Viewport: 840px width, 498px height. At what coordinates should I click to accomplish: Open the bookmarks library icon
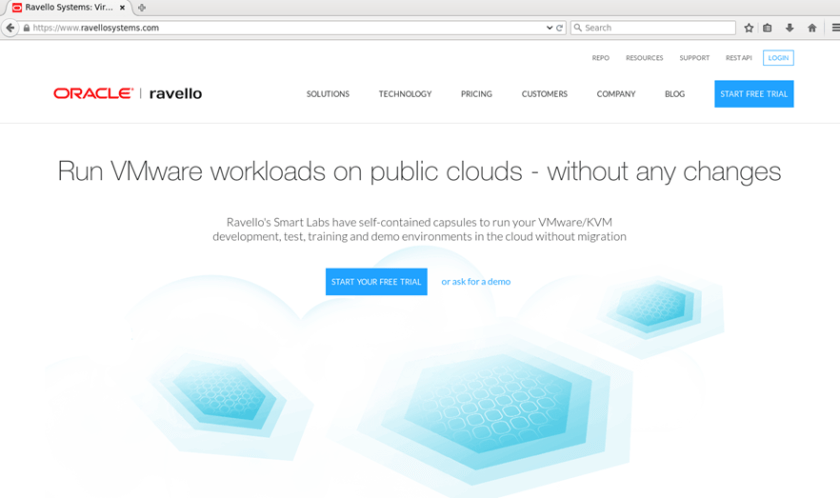pos(768,28)
